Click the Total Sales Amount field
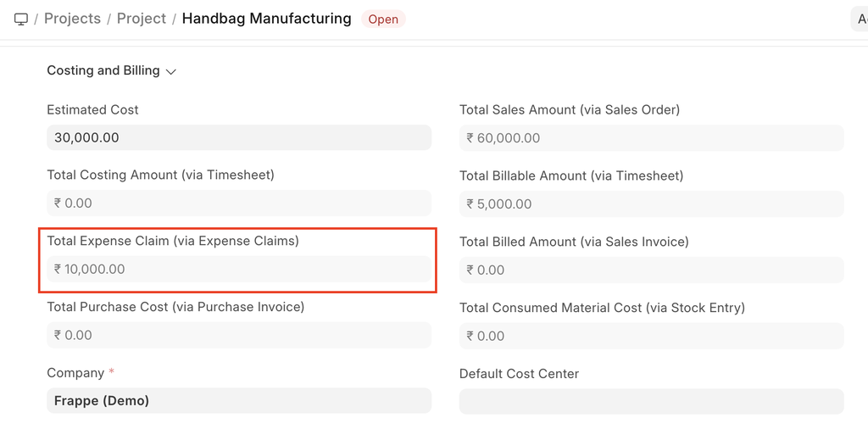This screenshot has width=868, height=429. coord(651,138)
